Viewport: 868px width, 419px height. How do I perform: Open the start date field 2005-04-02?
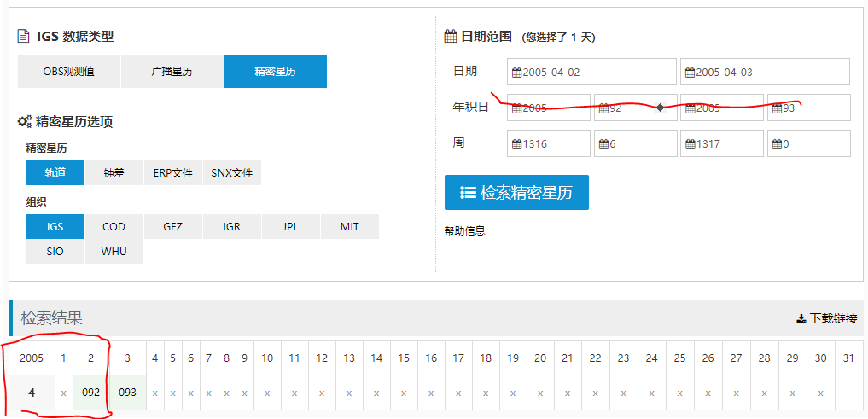click(591, 72)
